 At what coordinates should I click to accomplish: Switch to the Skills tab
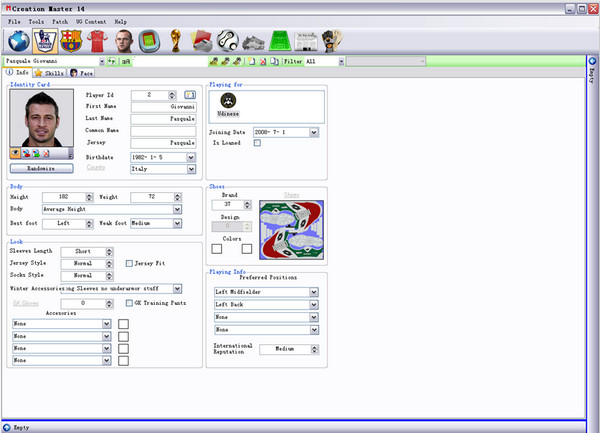[50, 73]
